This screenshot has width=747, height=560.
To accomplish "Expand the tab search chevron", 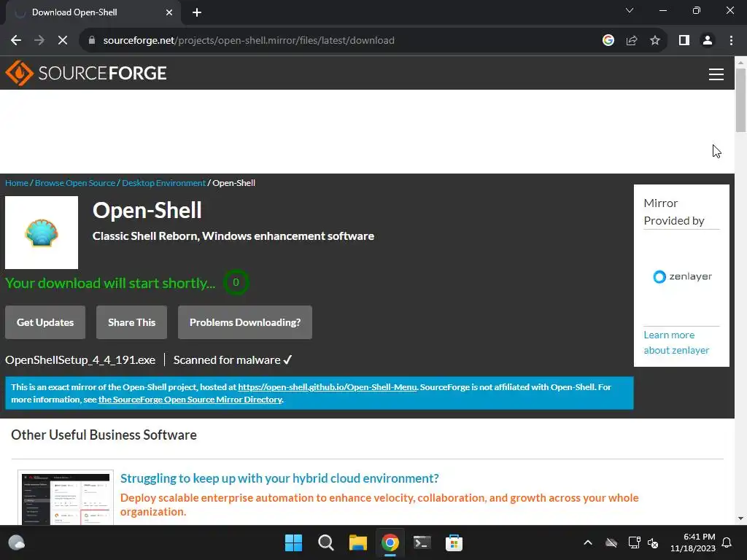I will tap(630, 10).
